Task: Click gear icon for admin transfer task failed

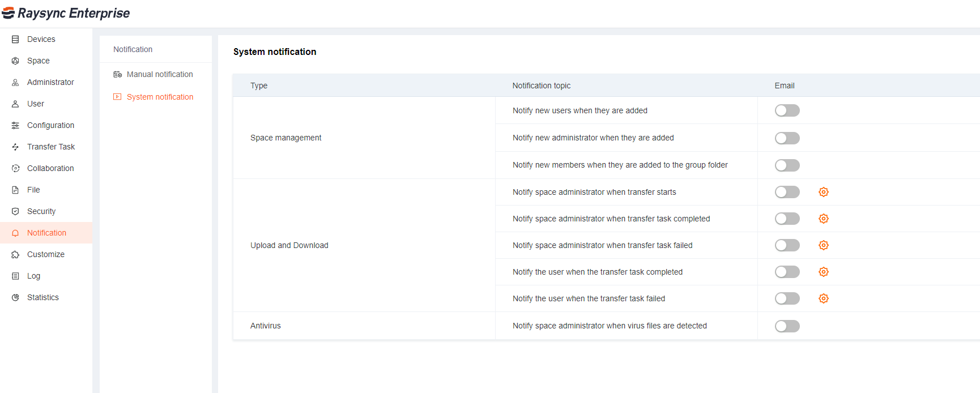Action: coord(824,245)
